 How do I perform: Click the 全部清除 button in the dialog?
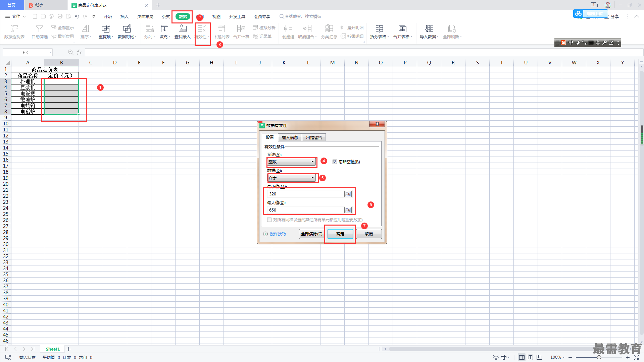(x=311, y=234)
